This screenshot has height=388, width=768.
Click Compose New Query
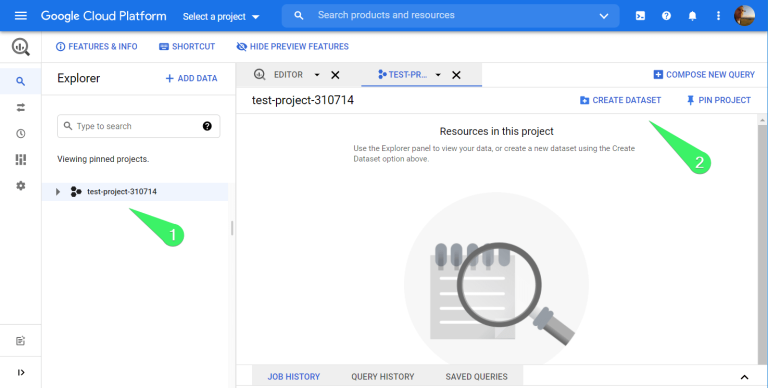pos(704,74)
